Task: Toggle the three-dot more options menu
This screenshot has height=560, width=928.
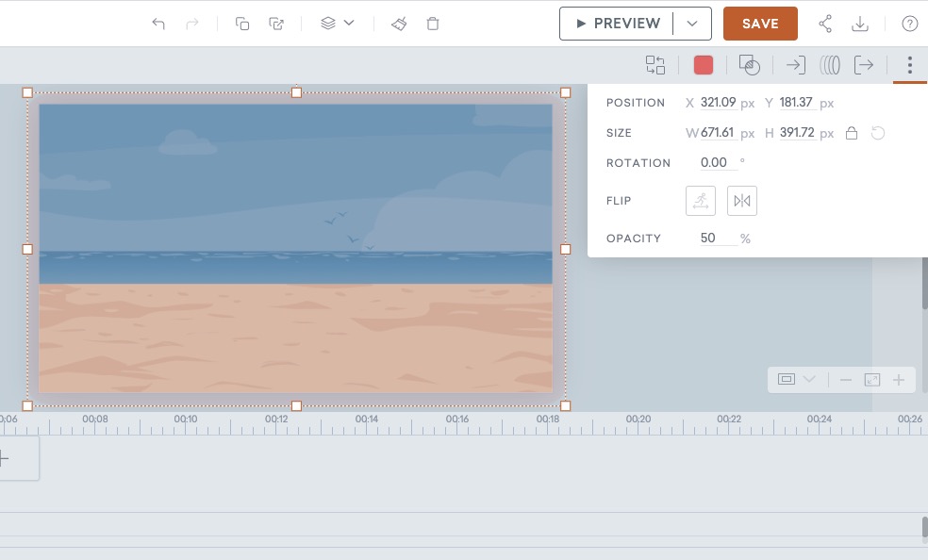Action: pyautogui.click(x=910, y=65)
